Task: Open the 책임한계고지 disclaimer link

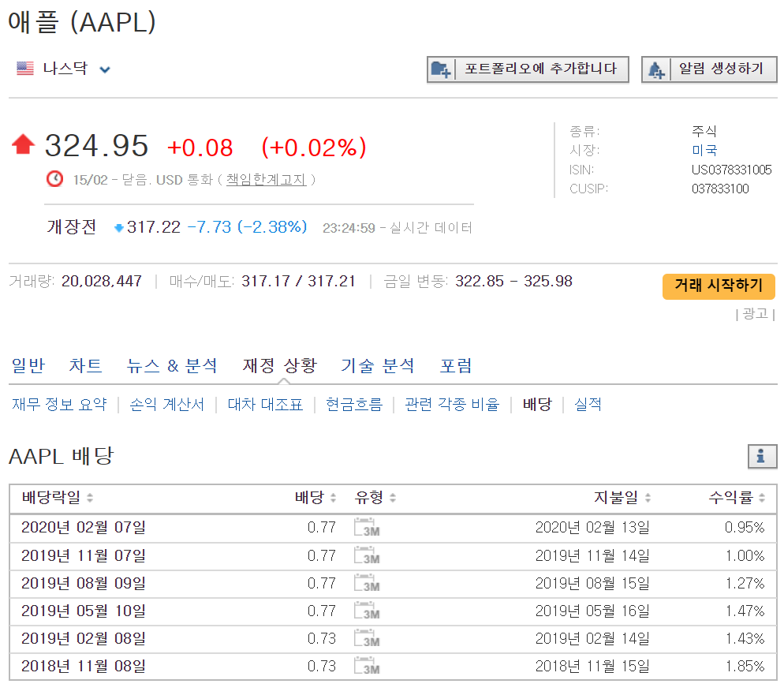Action: pyautogui.click(x=266, y=180)
